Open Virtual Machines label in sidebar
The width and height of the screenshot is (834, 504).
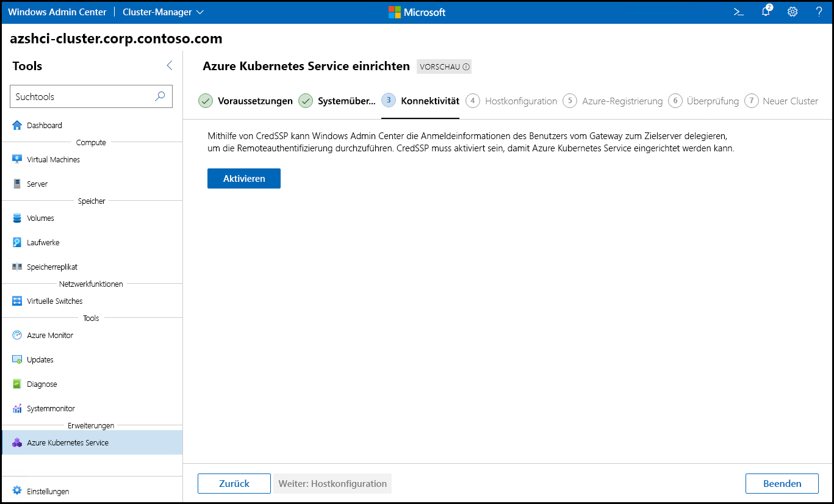coord(54,159)
